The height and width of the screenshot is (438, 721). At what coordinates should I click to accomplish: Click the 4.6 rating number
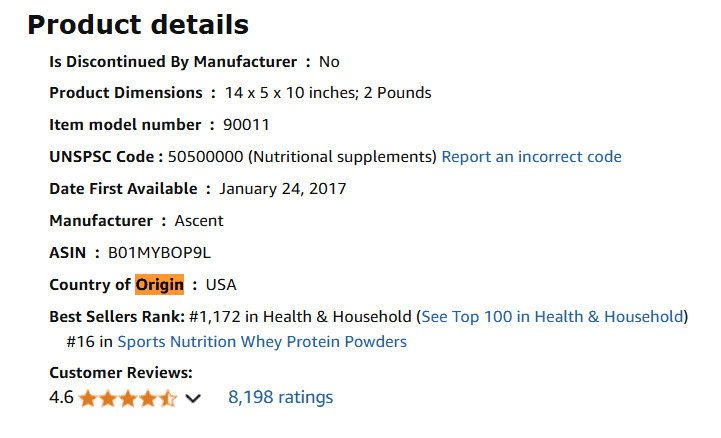click(61, 397)
